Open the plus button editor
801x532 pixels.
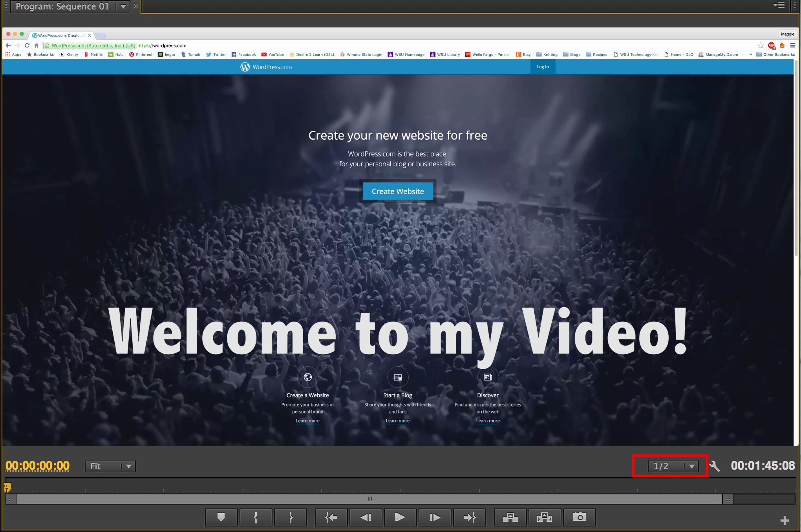(x=785, y=521)
